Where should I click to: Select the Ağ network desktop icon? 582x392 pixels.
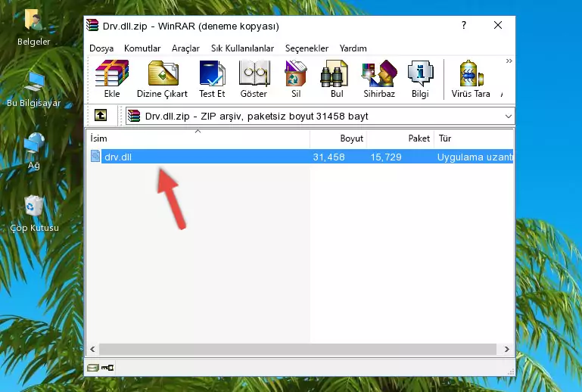(34, 151)
